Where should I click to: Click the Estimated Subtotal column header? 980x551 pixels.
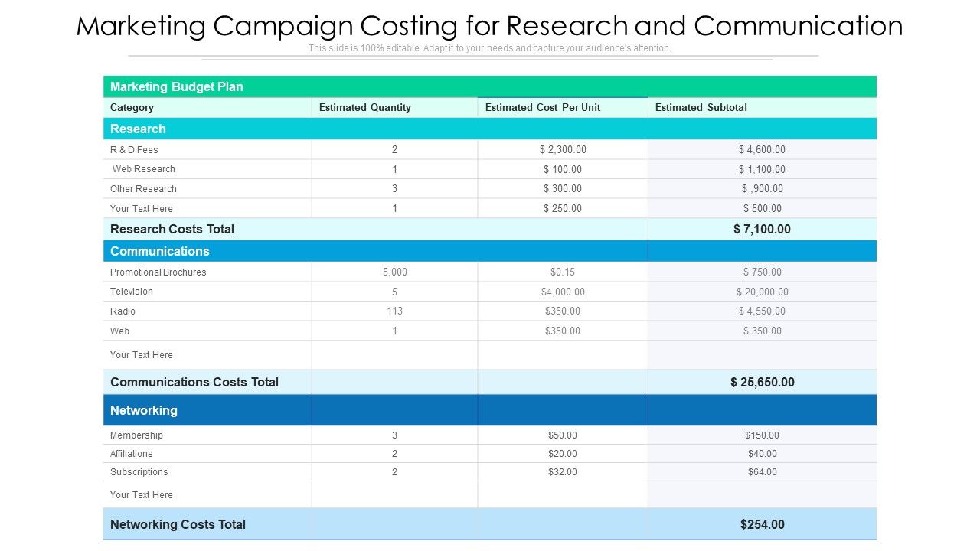click(x=701, y=108)
